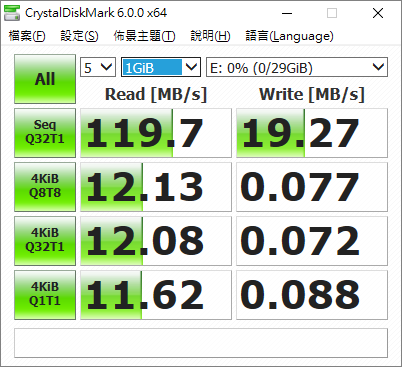Start the 4KiB Q32T1 test
The image size is (402, 367).
click(x=45, y=241)
